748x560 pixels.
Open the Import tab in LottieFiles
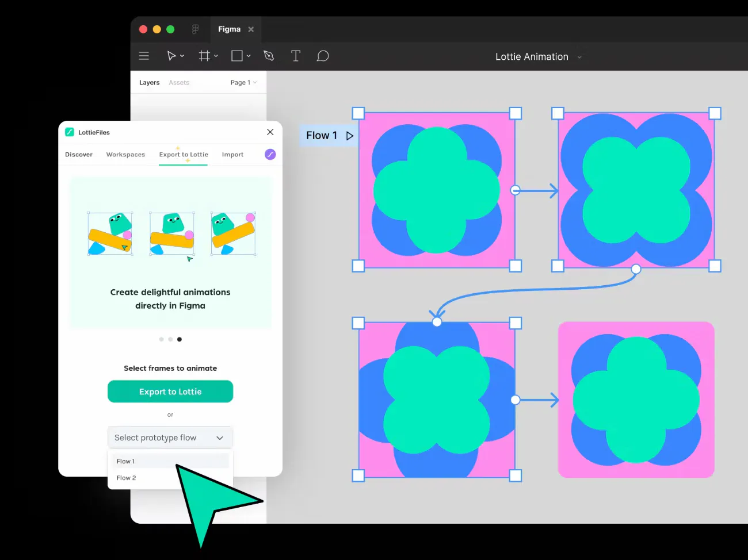click(232, 155)
